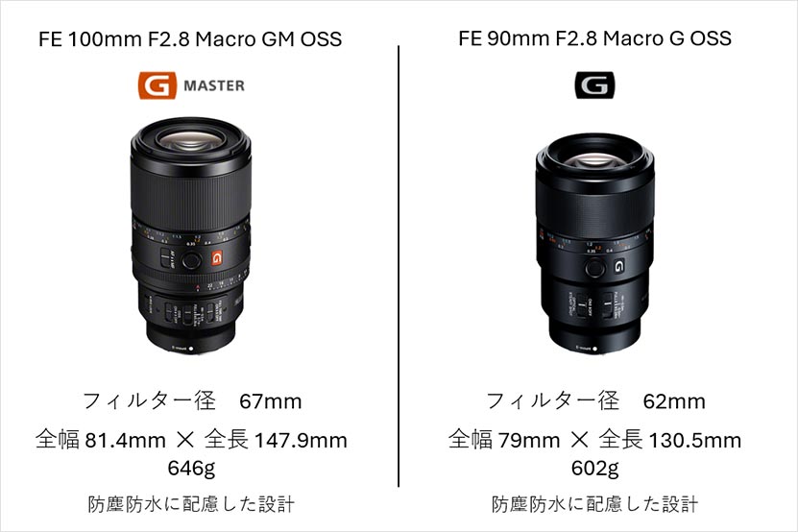798x532 pixels.
Task: Click the vertical divider line between lenses
Action: 399,266
